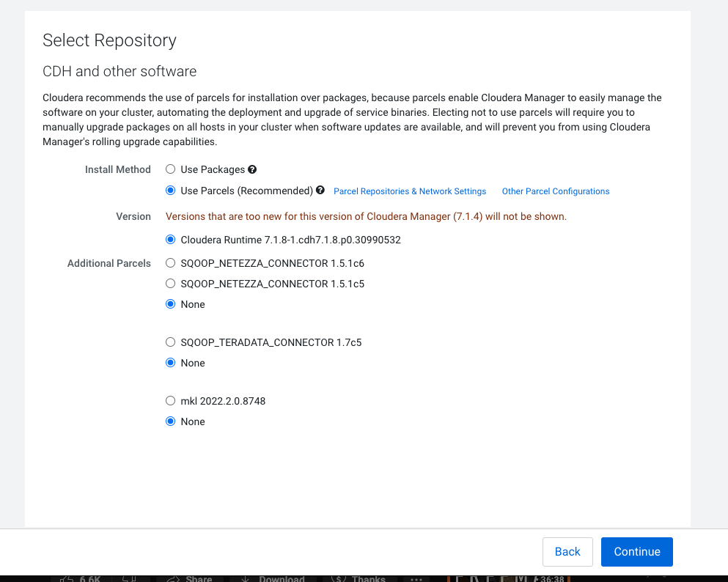
Task: Open the three-dot more options menu
Action: click(416, 578)
